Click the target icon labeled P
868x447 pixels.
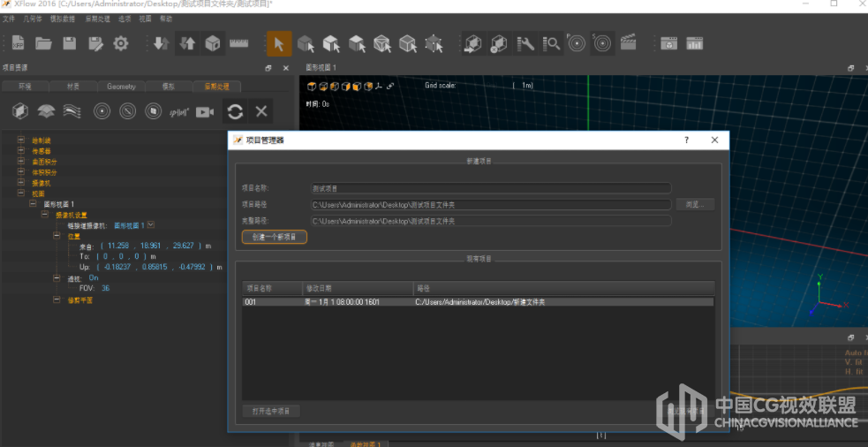point(577,44)
